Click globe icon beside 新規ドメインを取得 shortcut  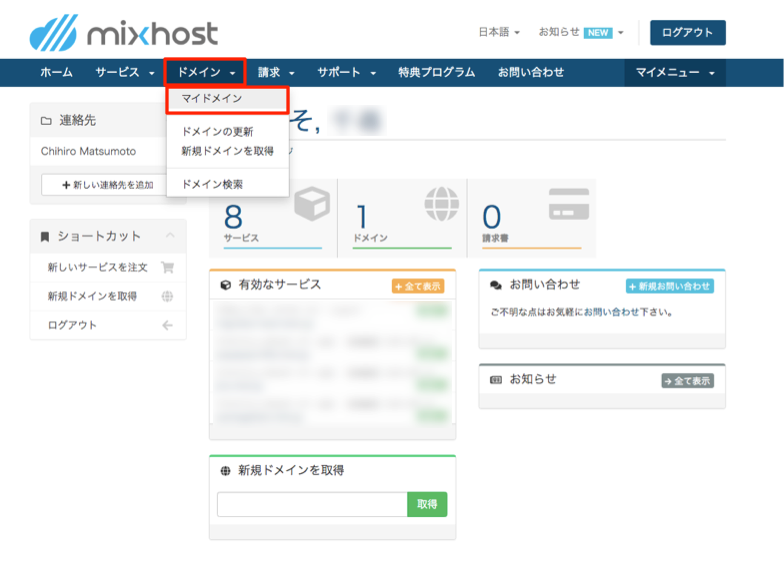click(x=167, y=297)
